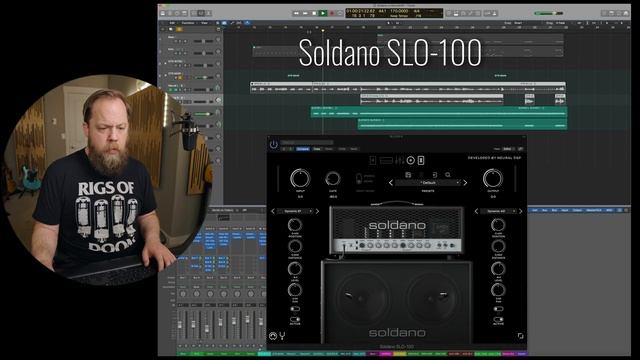
Task: Select next right microphone arrow
Action: [520, 211]
